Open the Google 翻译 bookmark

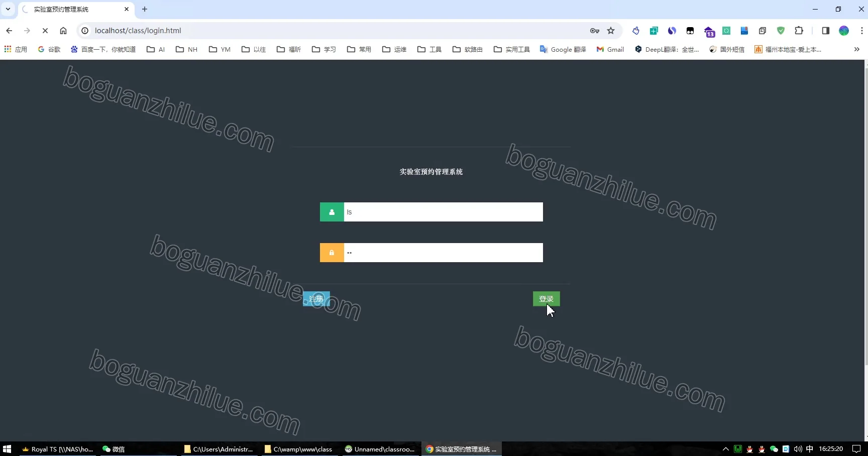tap(563, 49)
